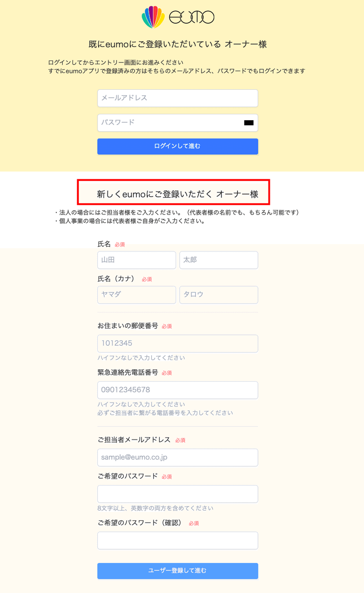Click the 山田 last name field

coord(136,260)
